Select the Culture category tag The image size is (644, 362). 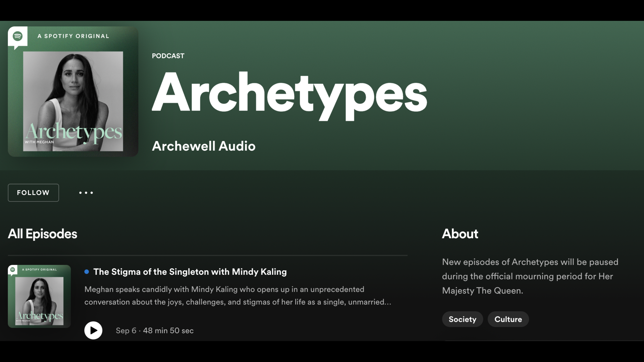point(508,319)
